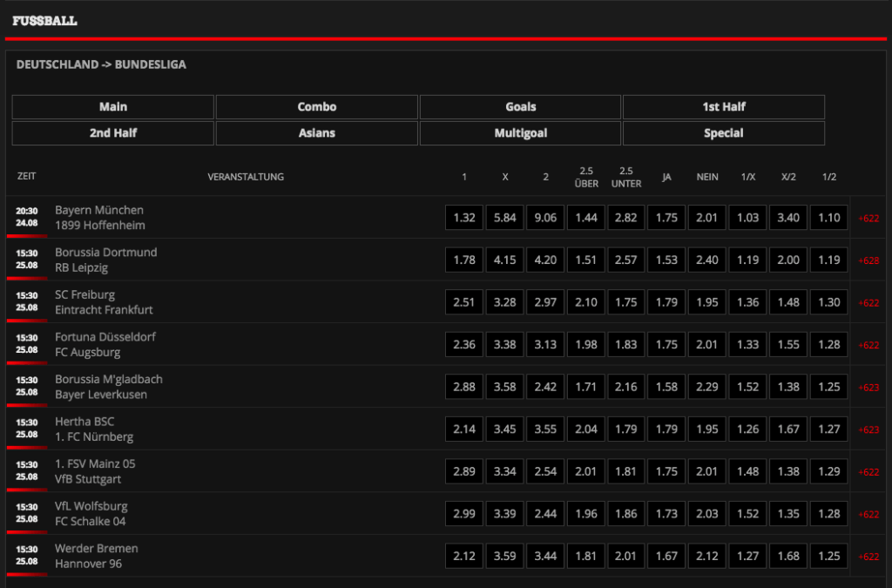Screen dimensions: 892x588
Task: Pick under 2.5 odds 1.75 in Freiburg match
Action: pyautogui.click(x=625, y=302)
